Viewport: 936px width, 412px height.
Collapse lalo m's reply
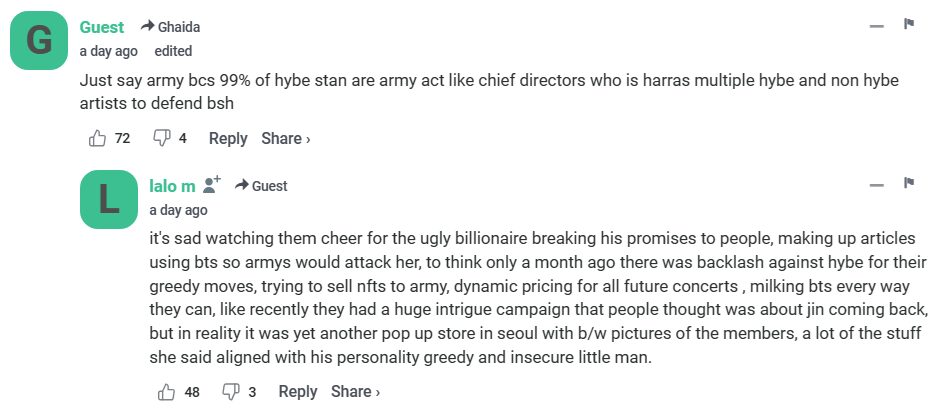click(x=876, y=185)
